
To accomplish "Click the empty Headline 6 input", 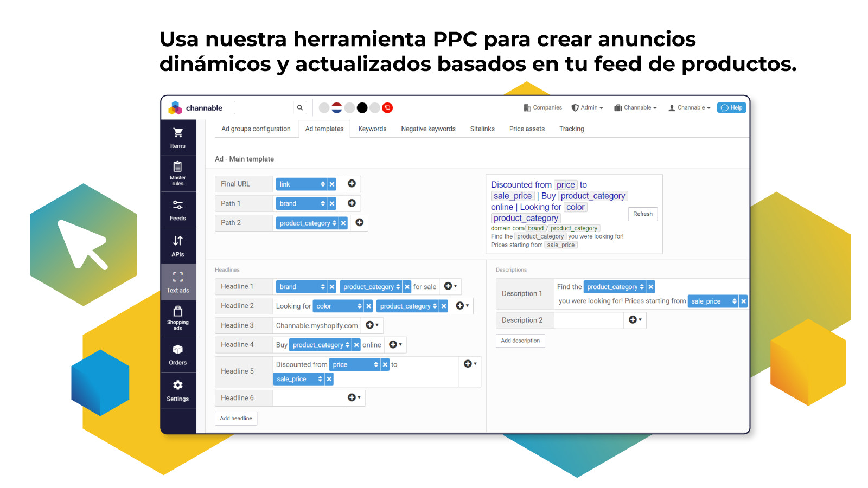I will click(x=308, y=398).
